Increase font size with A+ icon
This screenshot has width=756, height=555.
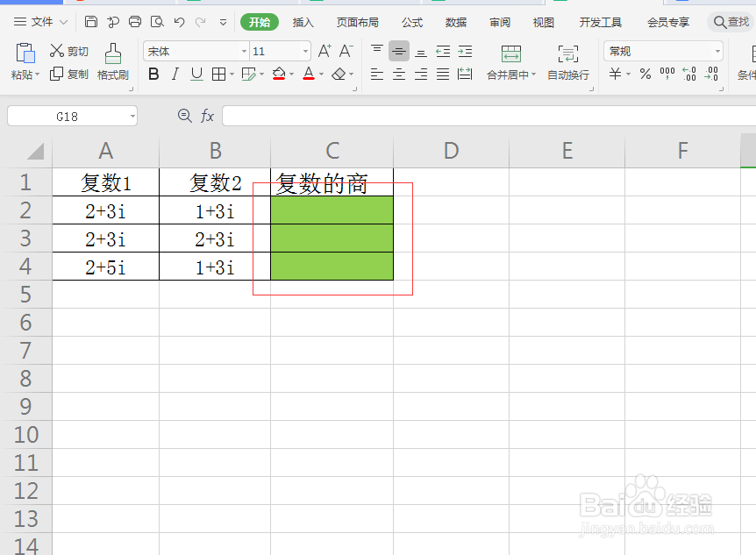coord(324,51)
